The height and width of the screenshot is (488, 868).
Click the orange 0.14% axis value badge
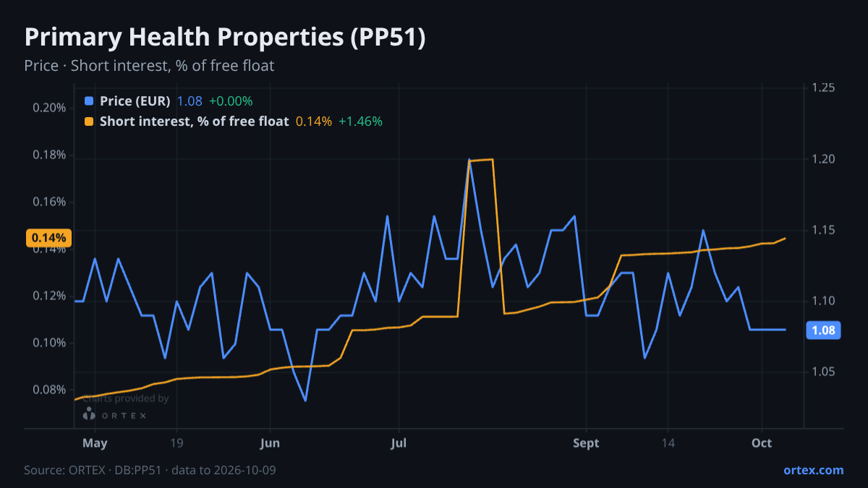pos(49,238)
